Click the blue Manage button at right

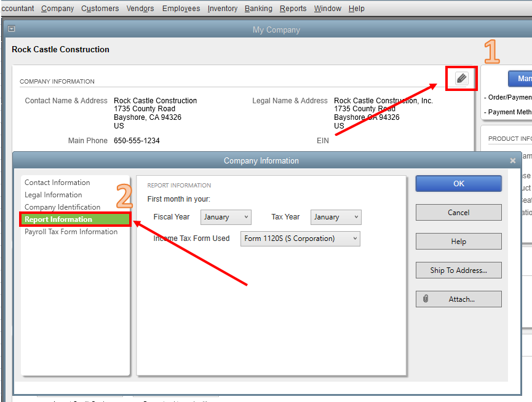pos(520,79)
